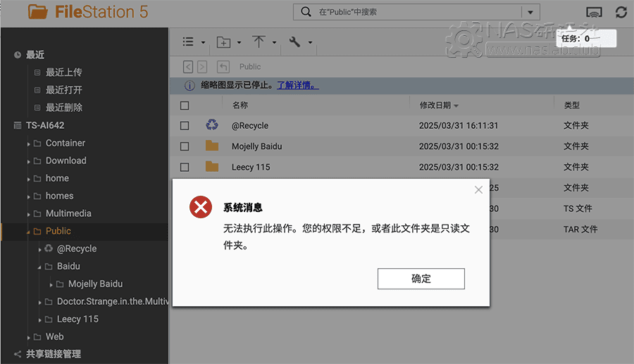Screen dimensions: 634x364
Task: Click the Public breadcrumb path
Action: [x=250, y=67]
